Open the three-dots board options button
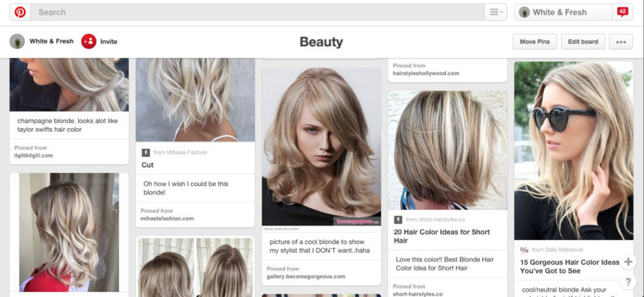 [x=621, y=42]
